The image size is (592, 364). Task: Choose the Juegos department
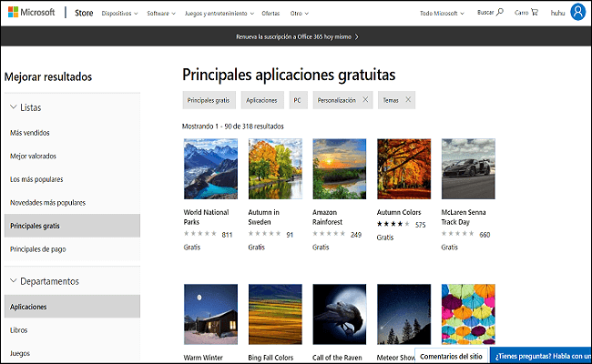coord(20,353)
